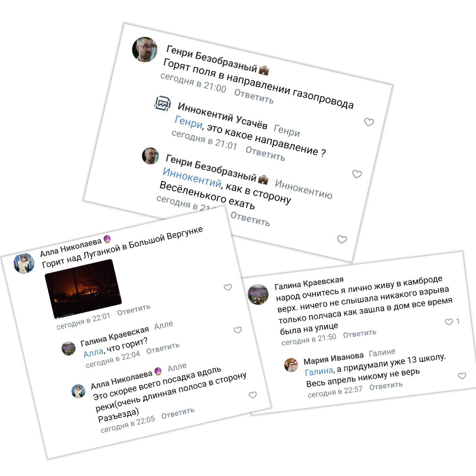Image resolution: width=476 pixels, height=476 pixels.
Task: Reply to Алла's 22:01 photo comment
Action: click(x=134, y=310)
